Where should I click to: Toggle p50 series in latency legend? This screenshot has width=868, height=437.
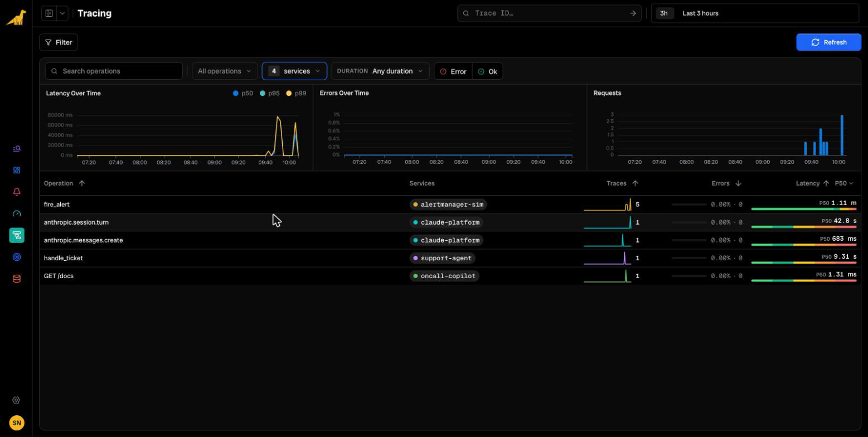coord(243,93)
